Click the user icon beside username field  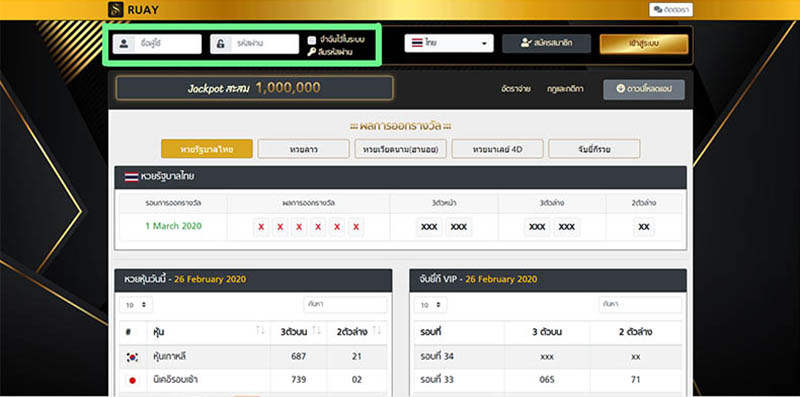point(123,44)
